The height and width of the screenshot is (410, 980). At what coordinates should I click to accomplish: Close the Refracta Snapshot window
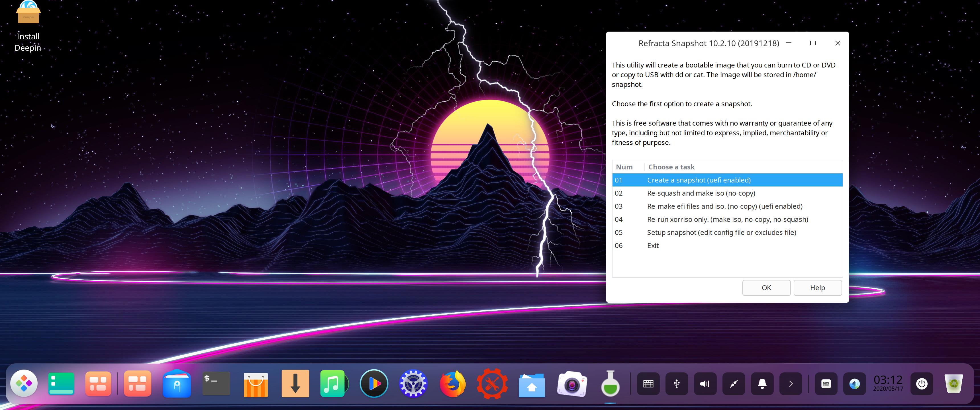837,43
